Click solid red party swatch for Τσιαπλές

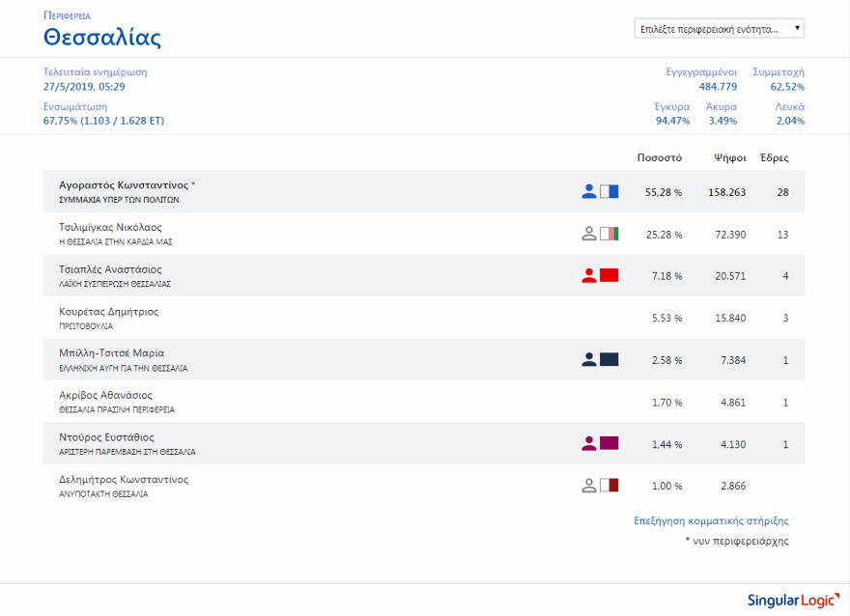[609, 276]
